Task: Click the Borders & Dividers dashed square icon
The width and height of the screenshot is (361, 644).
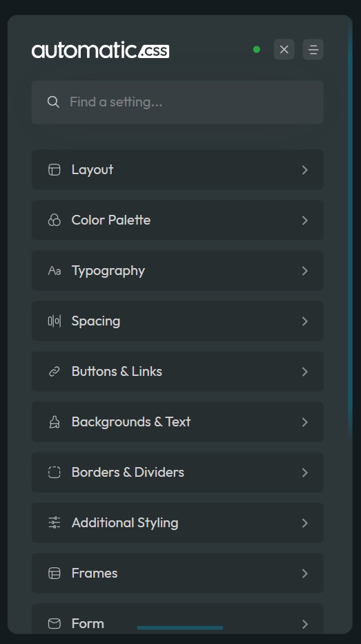Action: click(x=54, y=473)
